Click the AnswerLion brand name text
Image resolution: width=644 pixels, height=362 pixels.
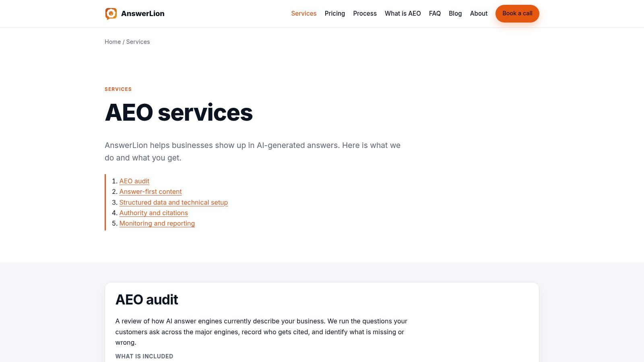(142, 14)
